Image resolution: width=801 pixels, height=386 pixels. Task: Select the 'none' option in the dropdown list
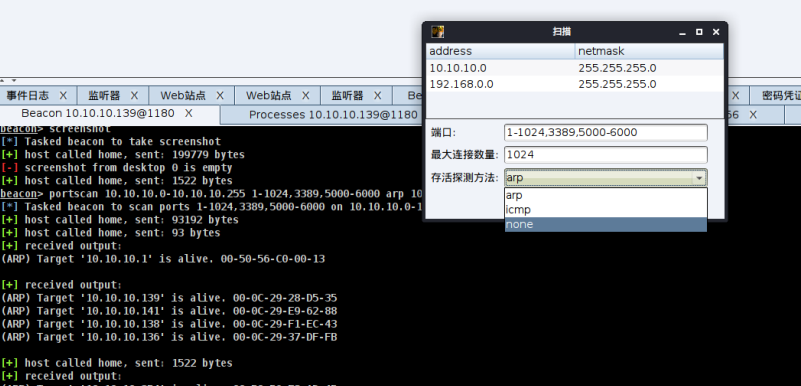click(605, 224)
